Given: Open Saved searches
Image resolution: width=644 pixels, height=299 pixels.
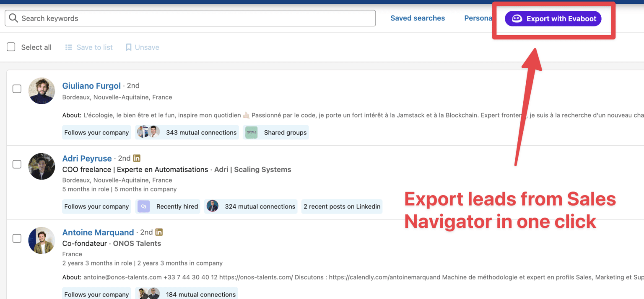Looking at the screenshot, I should 418,18.
